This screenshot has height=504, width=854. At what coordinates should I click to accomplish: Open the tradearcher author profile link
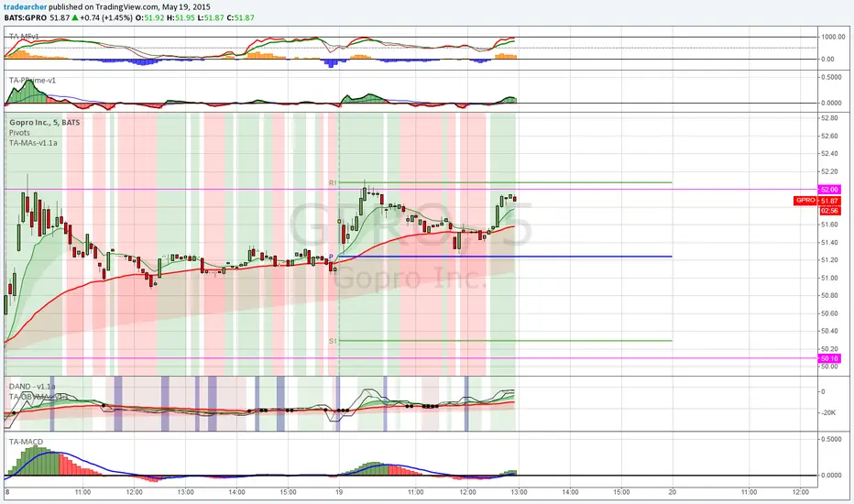pos(25,7)
